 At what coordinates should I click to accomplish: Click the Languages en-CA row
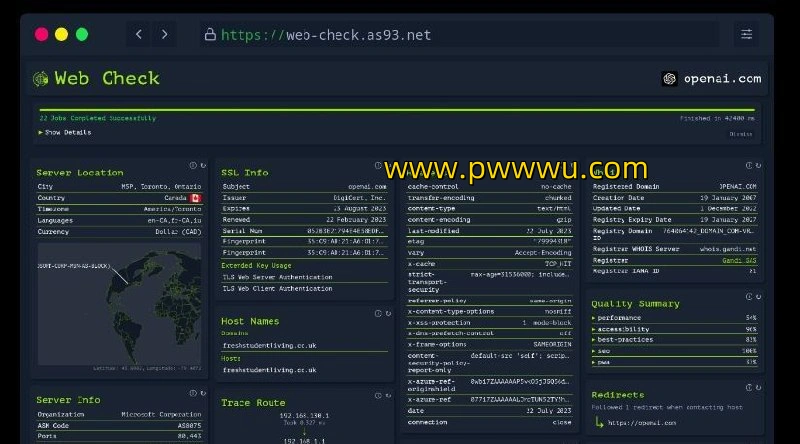(119, 220)
